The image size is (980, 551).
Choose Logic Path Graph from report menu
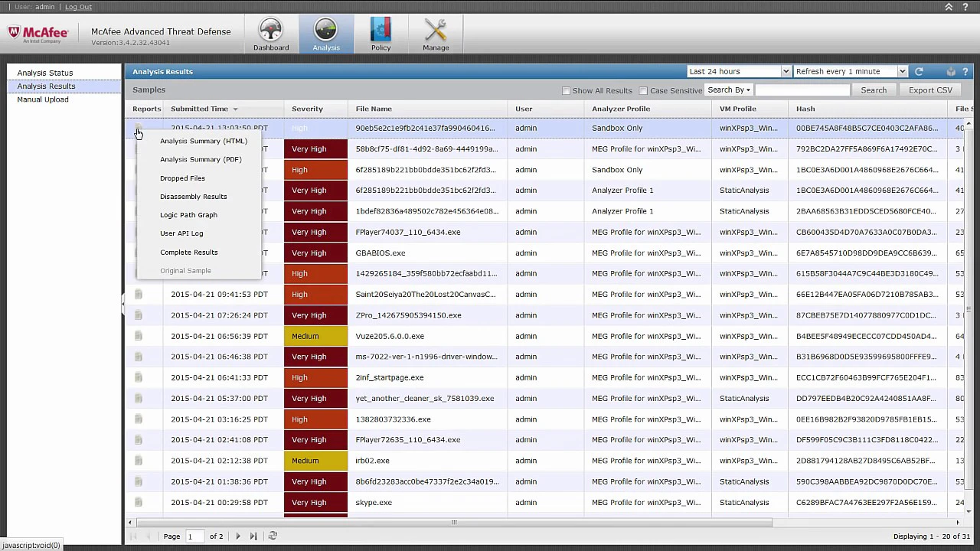[x=188, y=215]
